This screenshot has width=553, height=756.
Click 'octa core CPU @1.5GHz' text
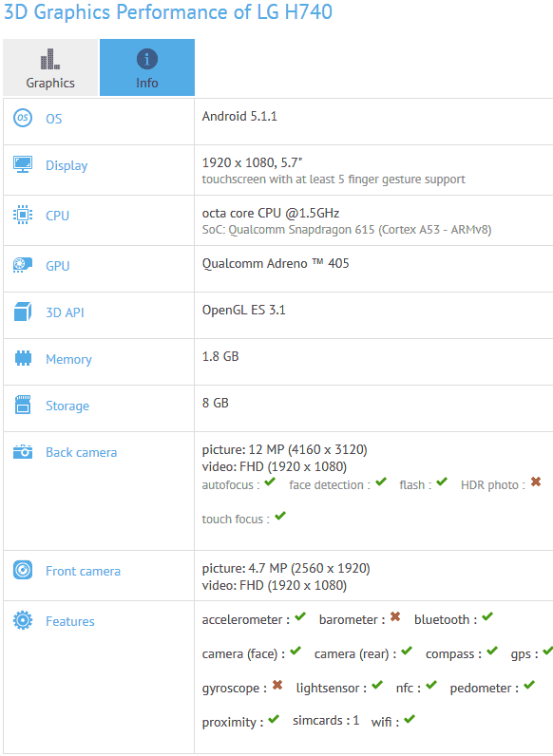point(270,213)
